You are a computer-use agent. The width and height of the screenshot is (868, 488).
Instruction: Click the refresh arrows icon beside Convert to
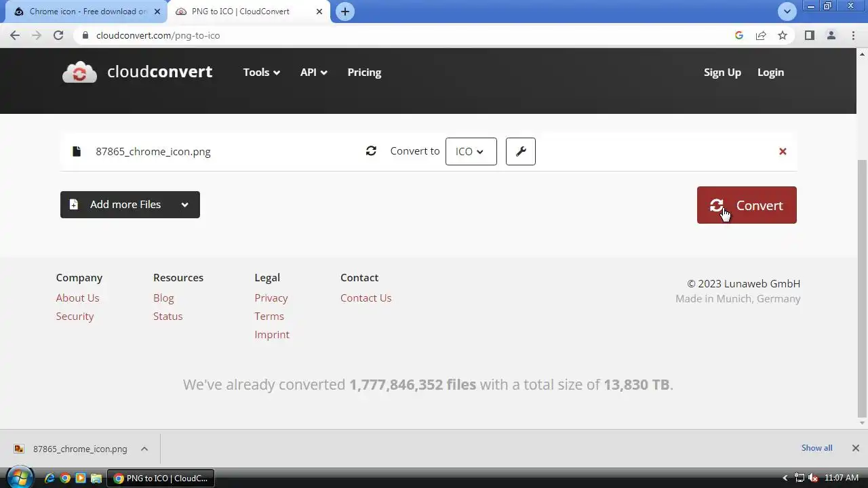371,151
